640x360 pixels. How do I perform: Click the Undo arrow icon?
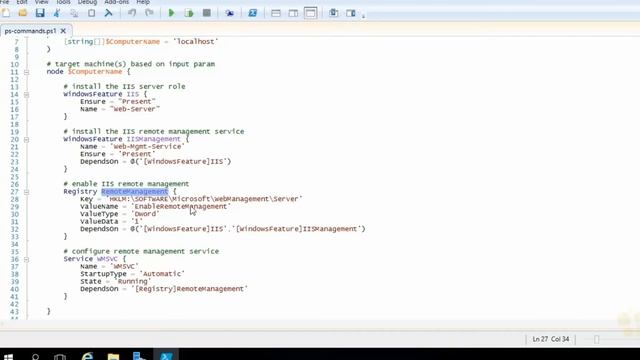pos(132,13)
